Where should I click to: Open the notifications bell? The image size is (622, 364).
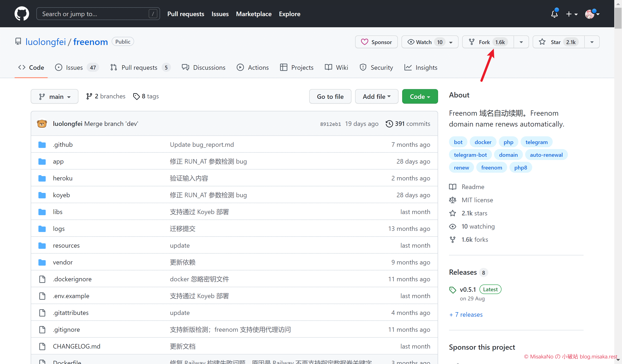[554, 14]
